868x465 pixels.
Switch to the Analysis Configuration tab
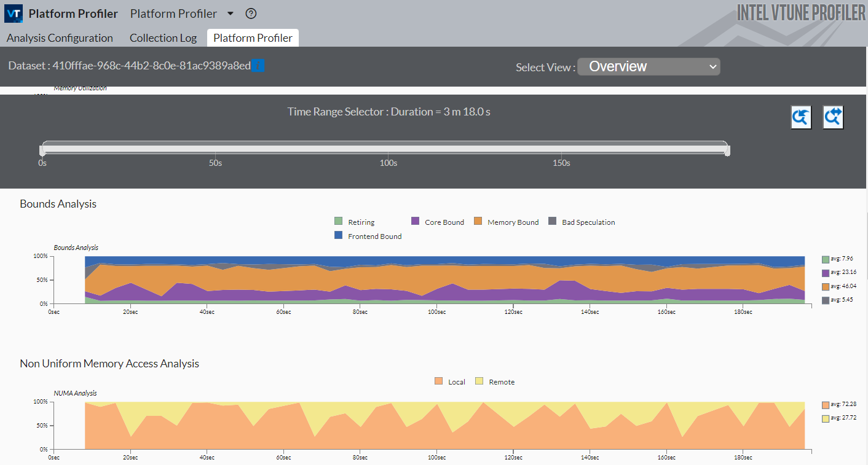click(60, 38)
